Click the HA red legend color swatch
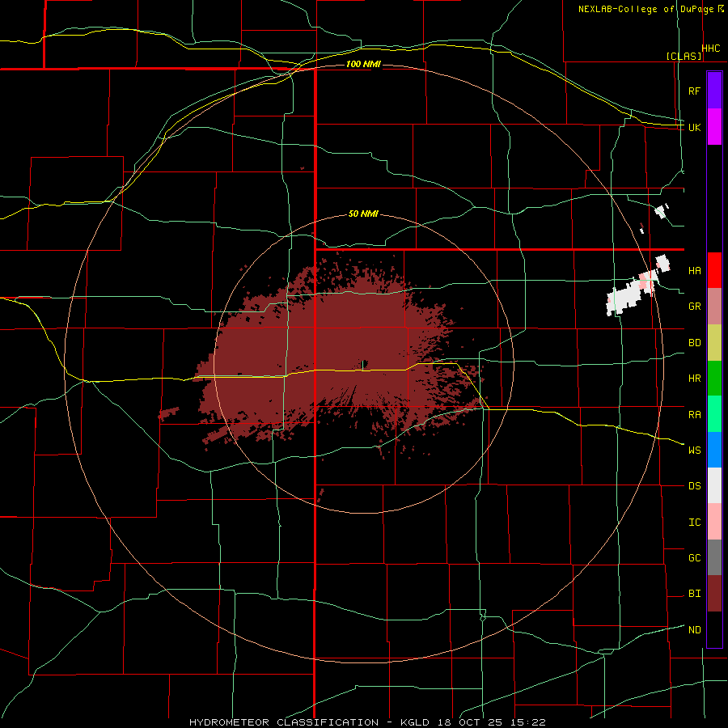This screenshot has height=728, width=728. pos(714,270)
